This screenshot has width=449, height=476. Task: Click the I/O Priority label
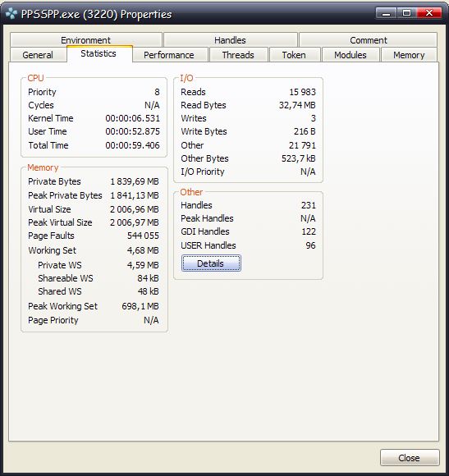(203, 172)
